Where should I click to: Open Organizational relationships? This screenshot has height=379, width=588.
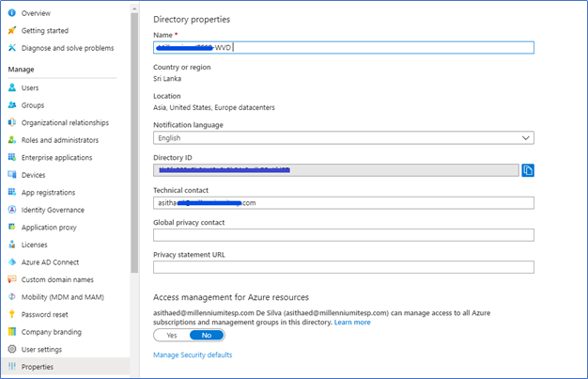pos(65,123)
